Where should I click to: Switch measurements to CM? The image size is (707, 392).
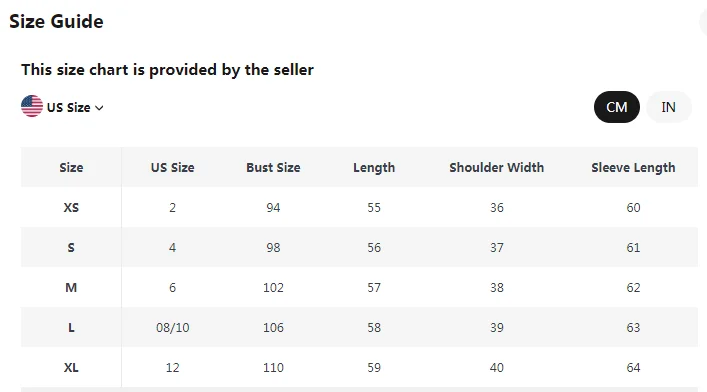pos(616,107)
